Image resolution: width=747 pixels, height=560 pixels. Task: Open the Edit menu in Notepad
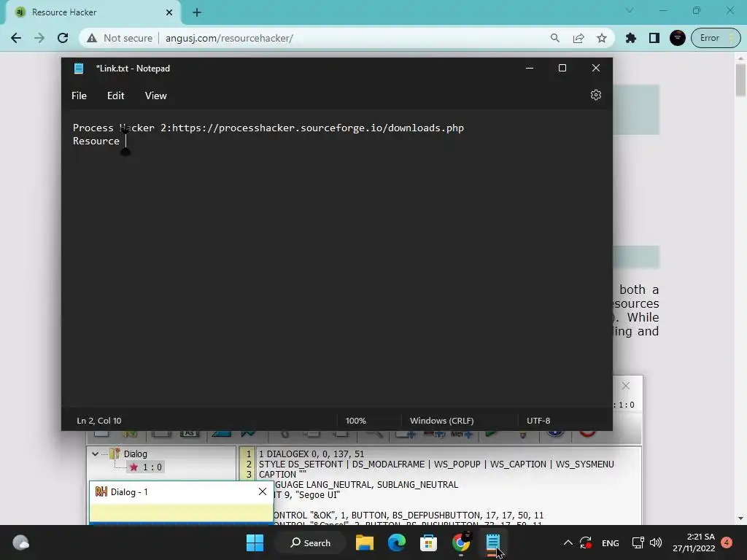point(116,96)
